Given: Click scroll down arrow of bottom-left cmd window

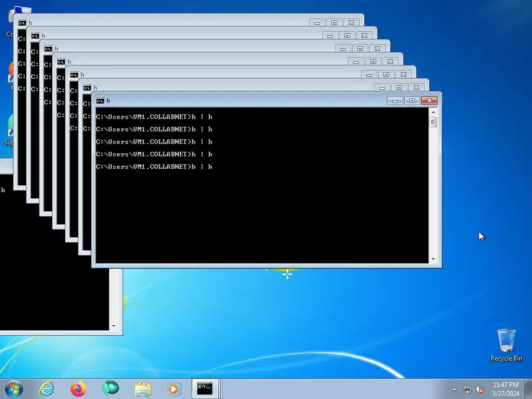Looking at the screenshot, I should point(114,326).
